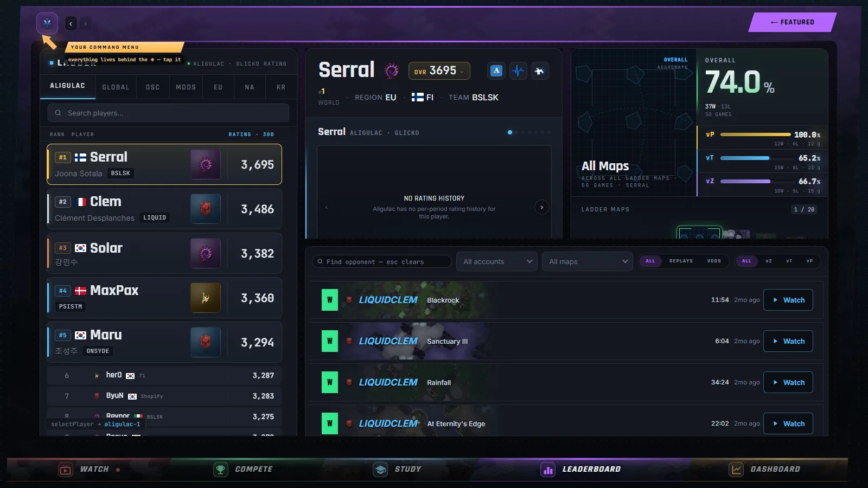Open the All maps dropdown

588,261
